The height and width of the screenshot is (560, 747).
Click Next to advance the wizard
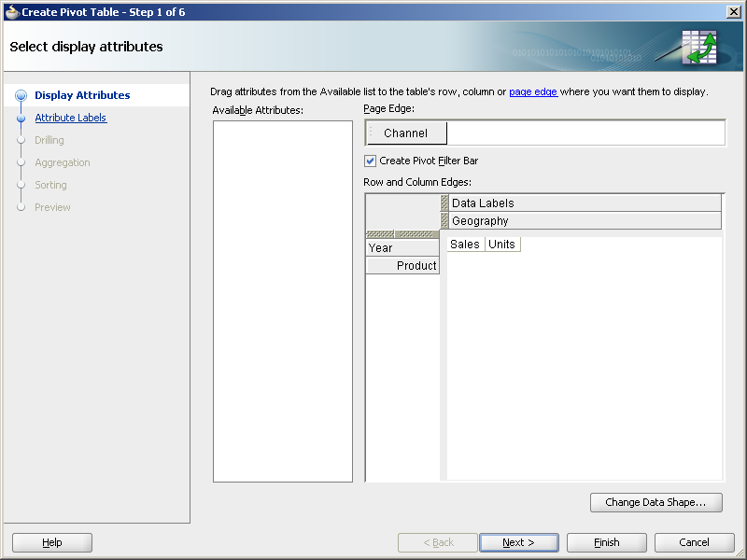click(518, 542)
